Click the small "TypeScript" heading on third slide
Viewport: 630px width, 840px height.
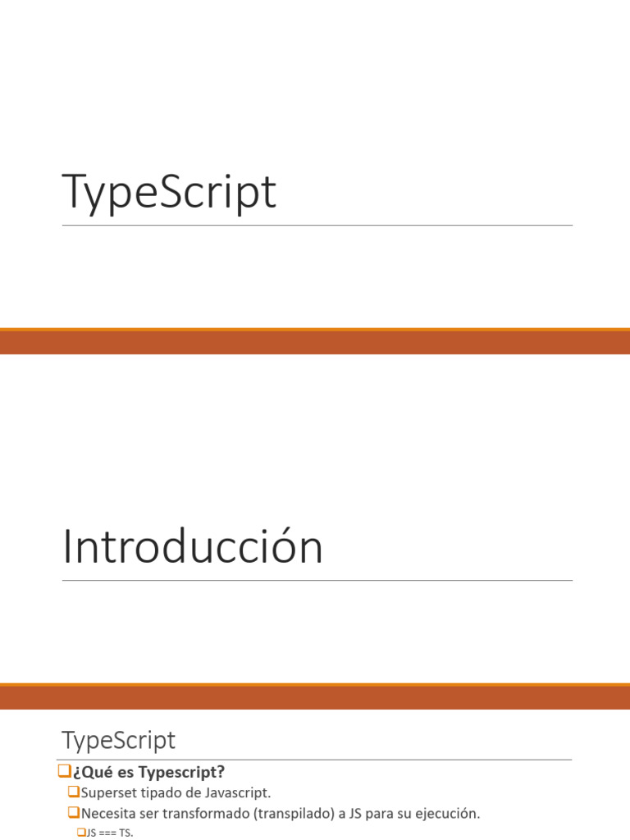click(x=118, y=740)
